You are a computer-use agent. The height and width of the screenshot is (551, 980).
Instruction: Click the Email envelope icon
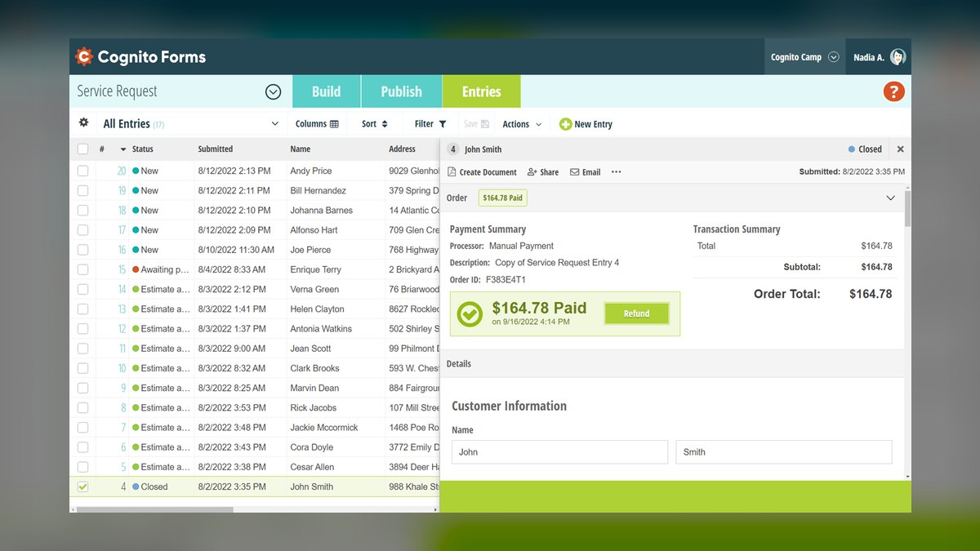pos(575,172)
